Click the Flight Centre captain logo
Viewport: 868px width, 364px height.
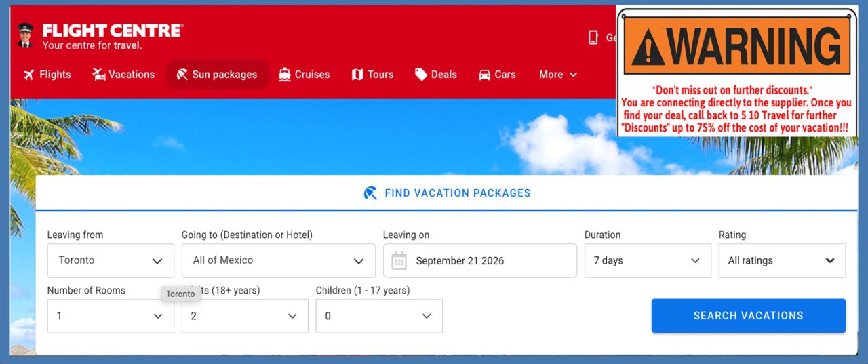point(25,36)
